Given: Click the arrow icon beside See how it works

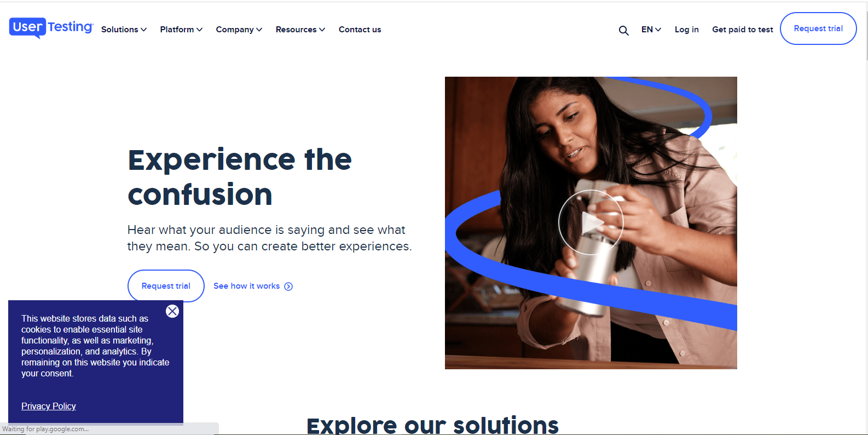Looking at the screenshot, I should coord(288,287).
